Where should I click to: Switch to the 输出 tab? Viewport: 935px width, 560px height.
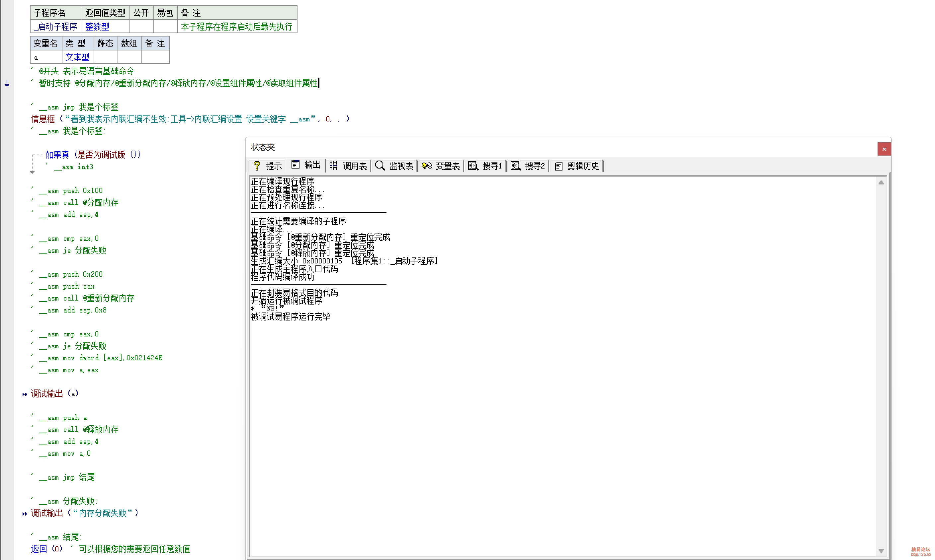(306, 165)
